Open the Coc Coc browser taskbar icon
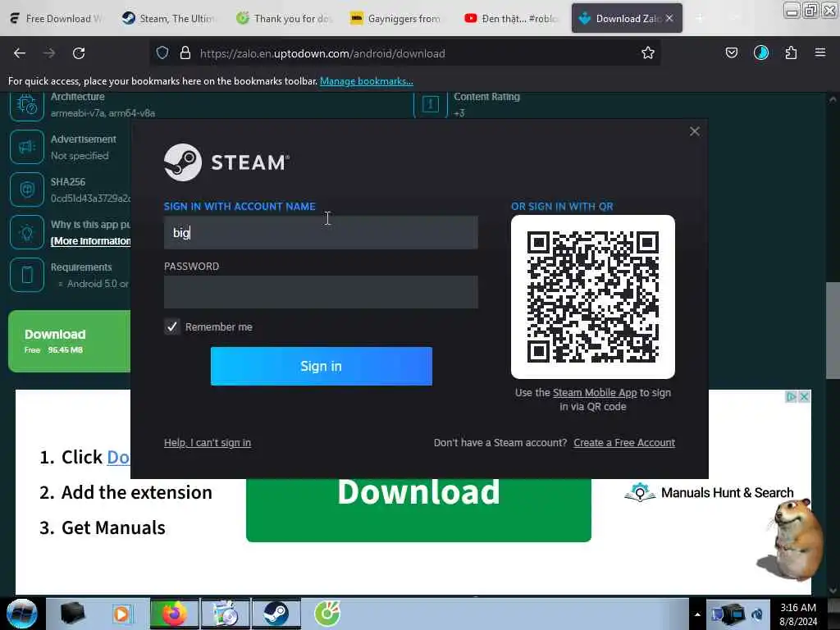The image size is (840, 630). (327, 614)
